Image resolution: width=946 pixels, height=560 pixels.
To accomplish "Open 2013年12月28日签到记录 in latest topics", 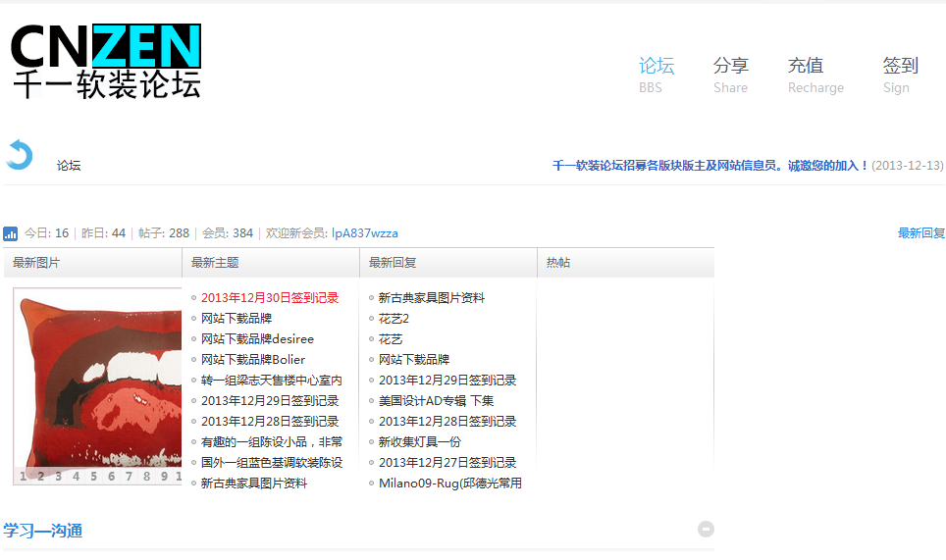I will [x=270, y=422].
